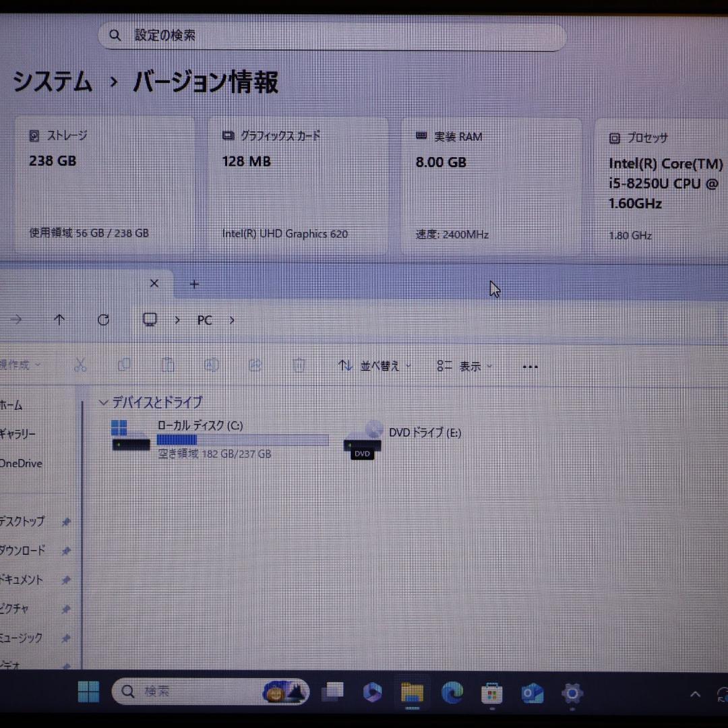Collapse the デバイスとドライブ section

click(104, 402)
